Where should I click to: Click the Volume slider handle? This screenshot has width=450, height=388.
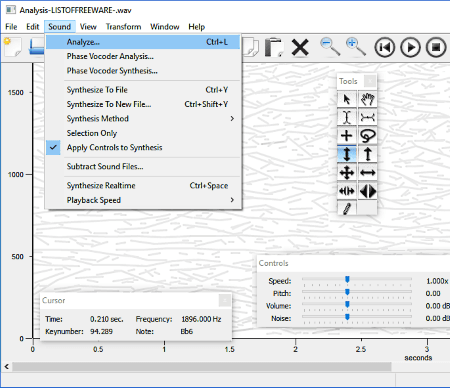point(347,304)
